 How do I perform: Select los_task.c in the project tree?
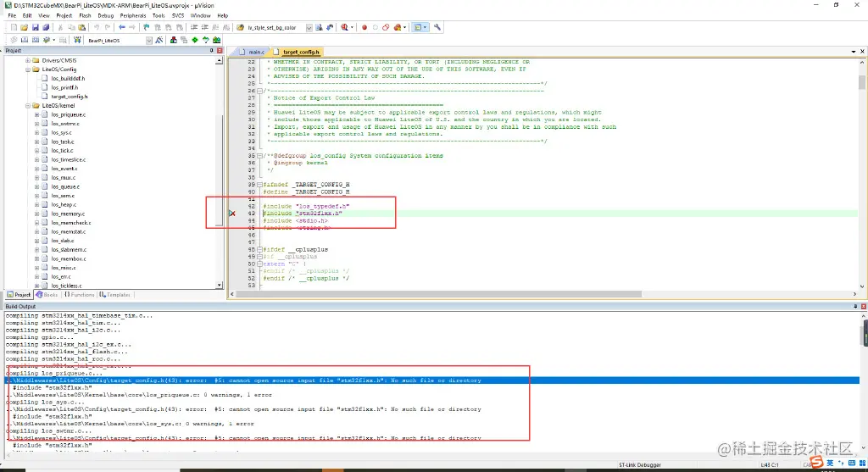click(x=63, y=142)
